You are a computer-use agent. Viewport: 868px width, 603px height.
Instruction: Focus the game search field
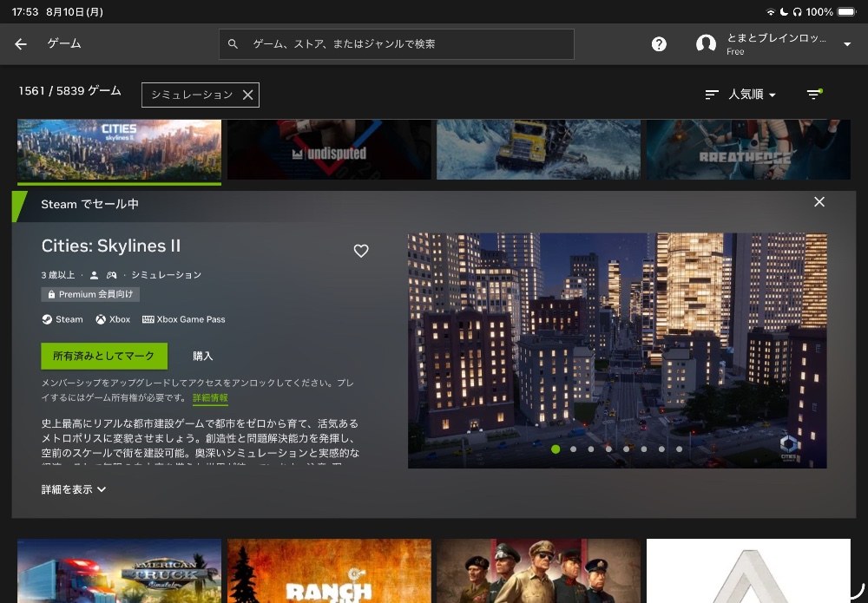tap(397, 44)
